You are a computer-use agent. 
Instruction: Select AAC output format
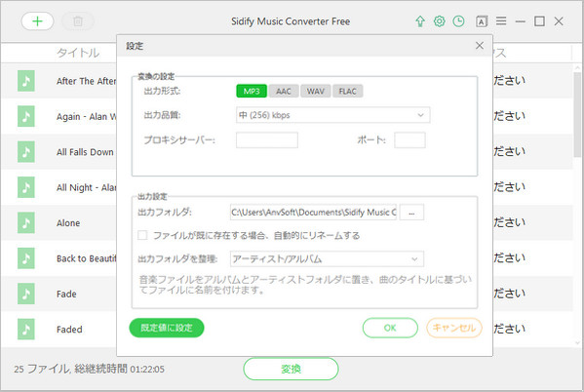point(284,92)
